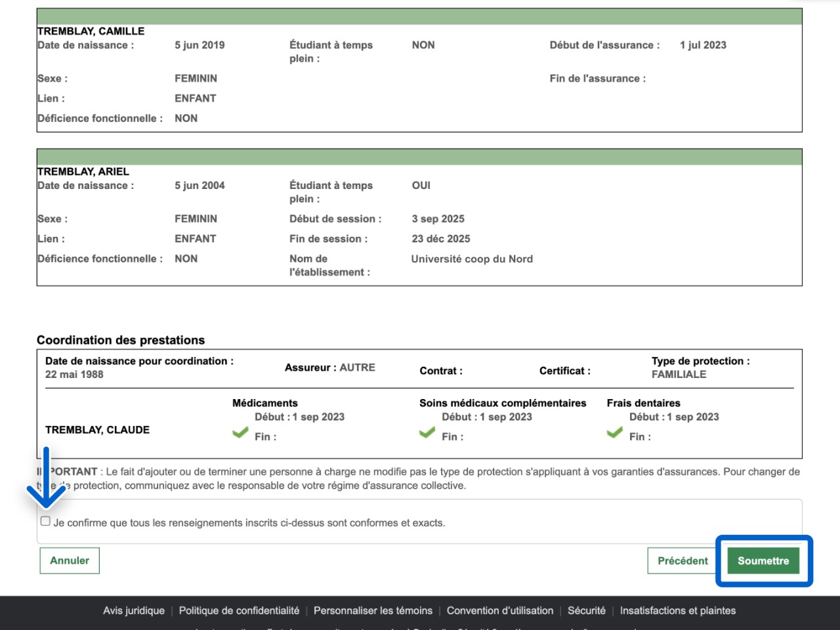Screen dimensions: 840x630
Task: Select Personnaliser les témoins in footer
Action: 373,611
